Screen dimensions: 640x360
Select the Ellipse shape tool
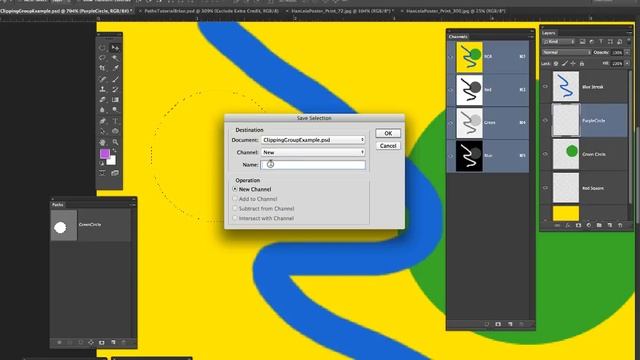[x=115, y=131]
